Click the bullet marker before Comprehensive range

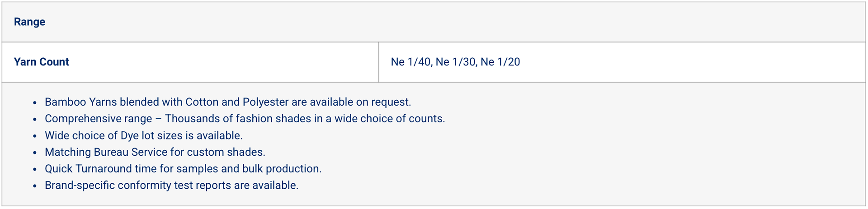click(x=35, y=120)
